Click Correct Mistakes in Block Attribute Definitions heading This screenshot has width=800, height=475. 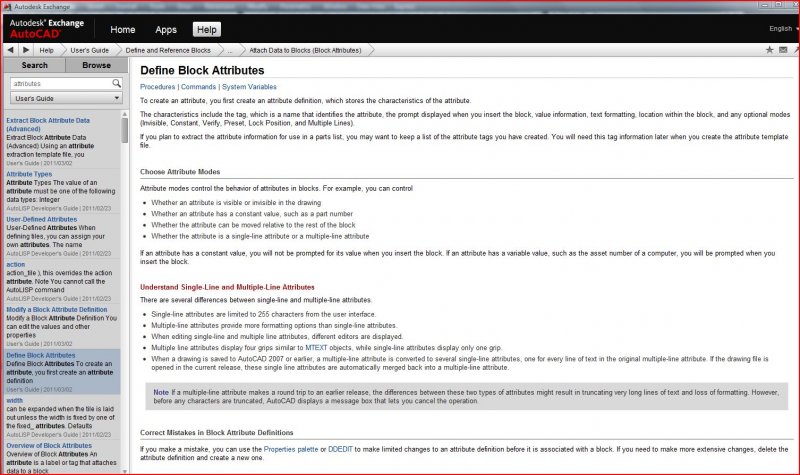(216, 432)
